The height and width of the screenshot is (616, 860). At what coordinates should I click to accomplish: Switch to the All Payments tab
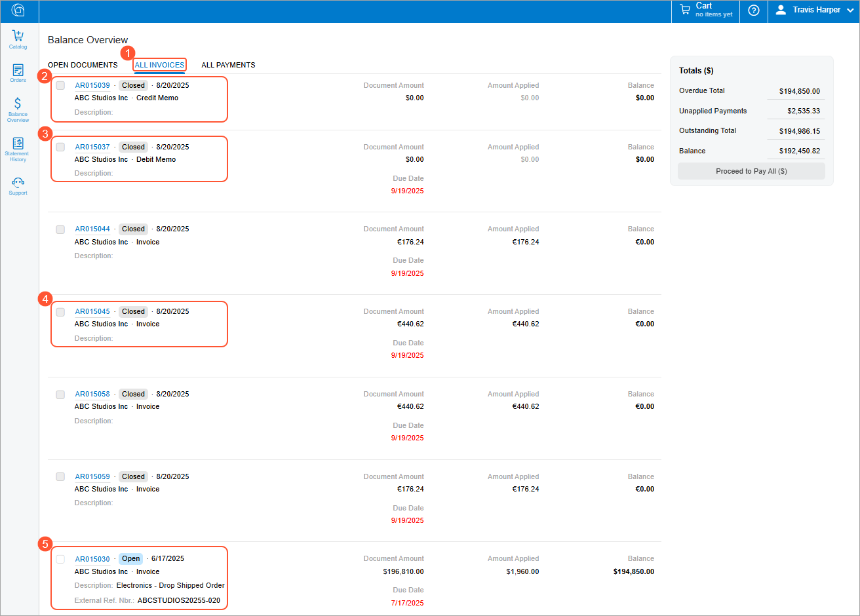[228, 65]
